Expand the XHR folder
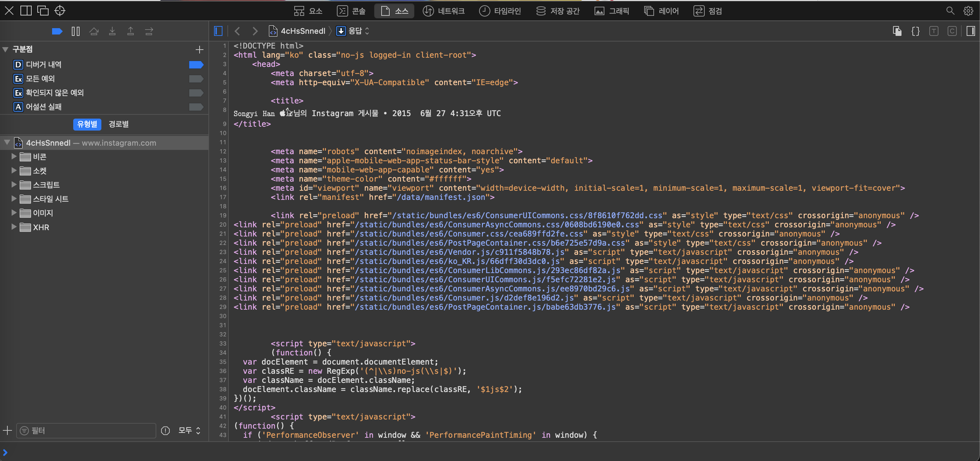The image size is (980, 461). coord(14,227)
